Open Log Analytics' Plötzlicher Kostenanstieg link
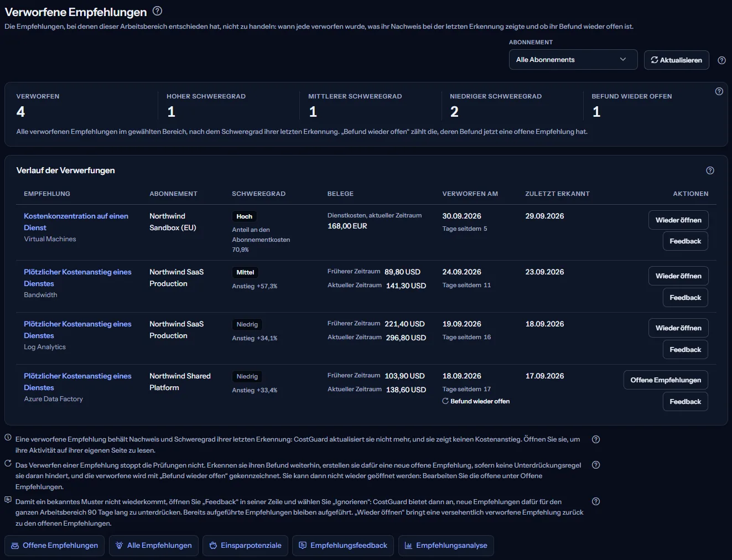 [x=77, y=330]
